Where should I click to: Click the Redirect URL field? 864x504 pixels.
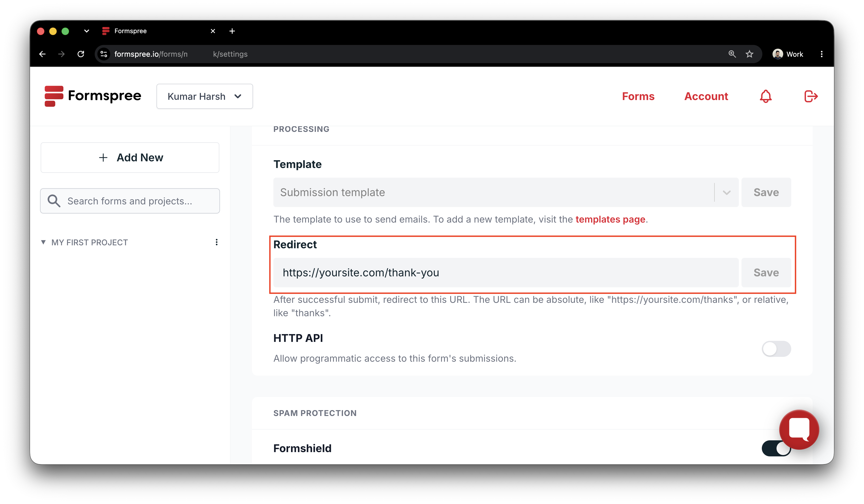pos(506,273)
